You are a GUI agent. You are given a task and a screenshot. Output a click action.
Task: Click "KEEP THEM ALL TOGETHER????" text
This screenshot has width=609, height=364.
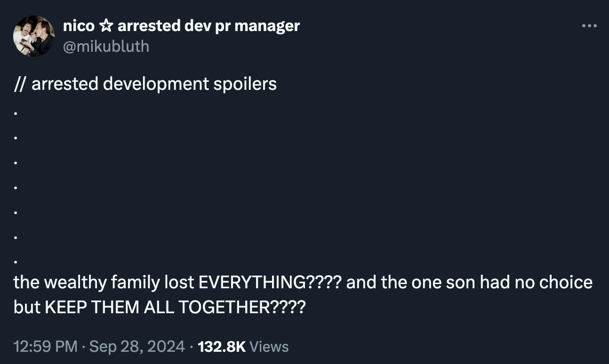[175, 307]
